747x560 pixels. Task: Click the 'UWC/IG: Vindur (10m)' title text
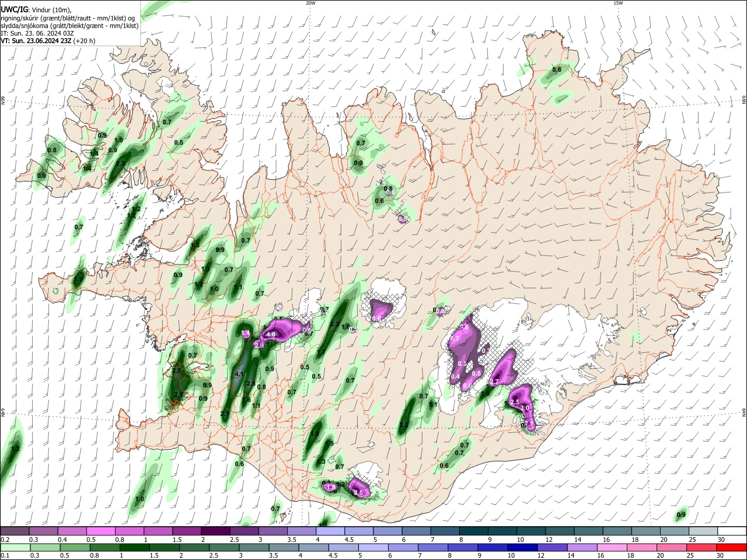pyautogui.click(x=36, y=9)
